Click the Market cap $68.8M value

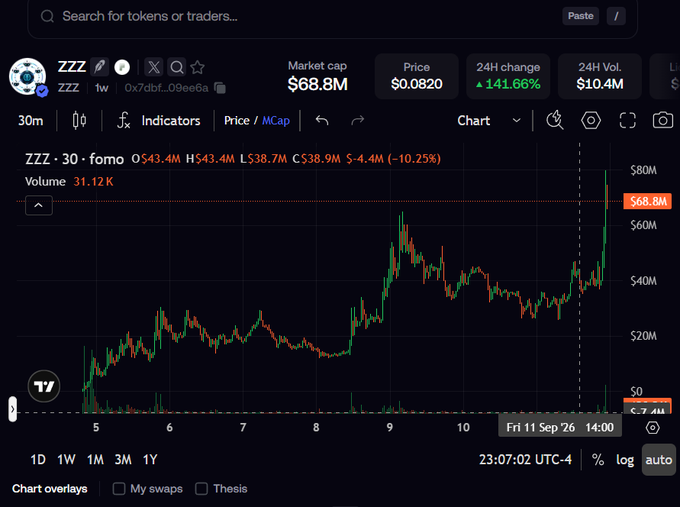coord(317,84)
